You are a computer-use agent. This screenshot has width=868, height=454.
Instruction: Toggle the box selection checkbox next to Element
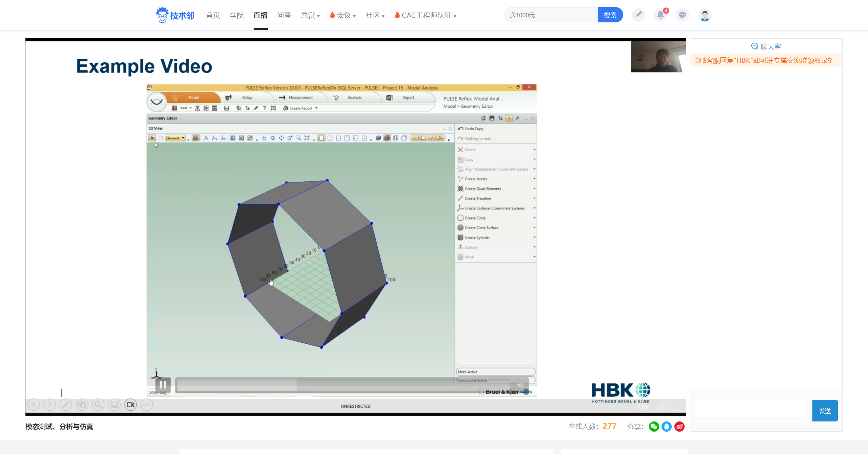[x=161, y=138]
